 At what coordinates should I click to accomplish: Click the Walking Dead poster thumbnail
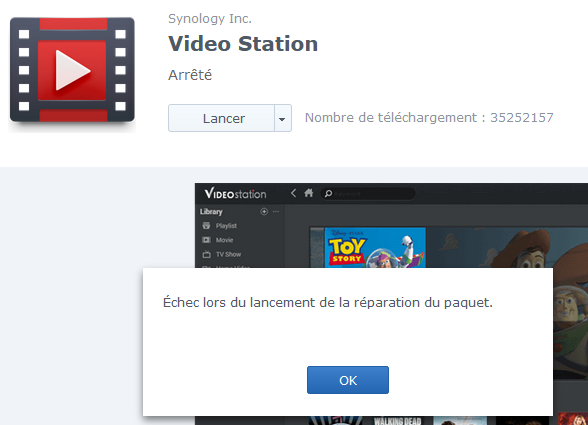(398, 420)
